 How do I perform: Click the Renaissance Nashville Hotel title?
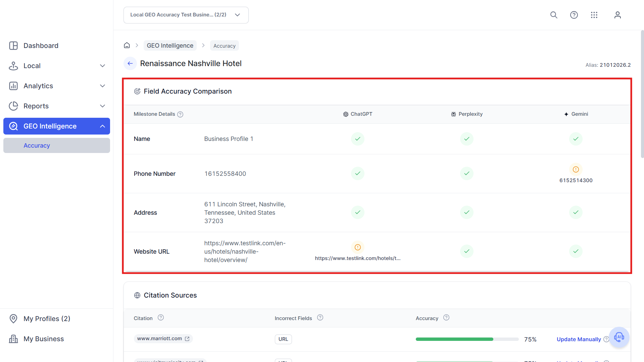point(191,63)
